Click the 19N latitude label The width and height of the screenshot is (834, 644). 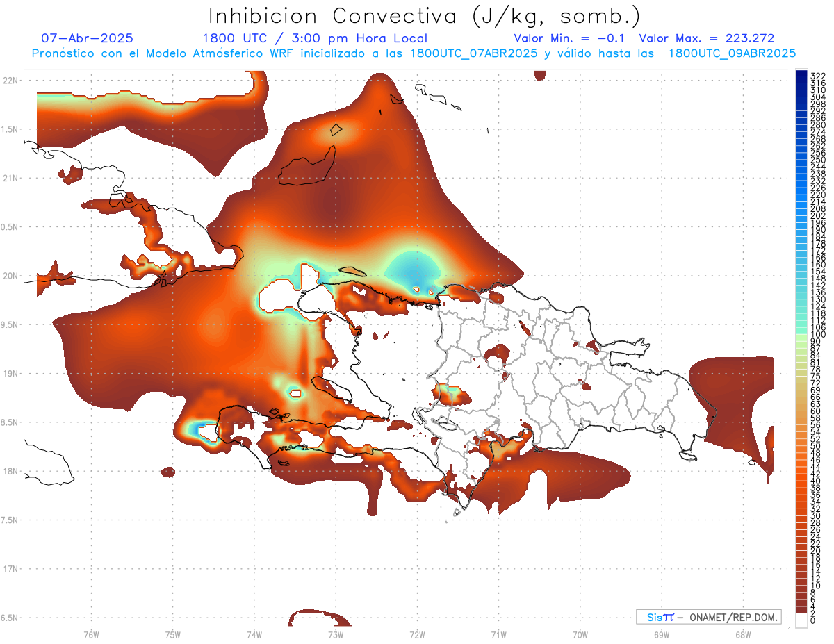click(10, 374)
